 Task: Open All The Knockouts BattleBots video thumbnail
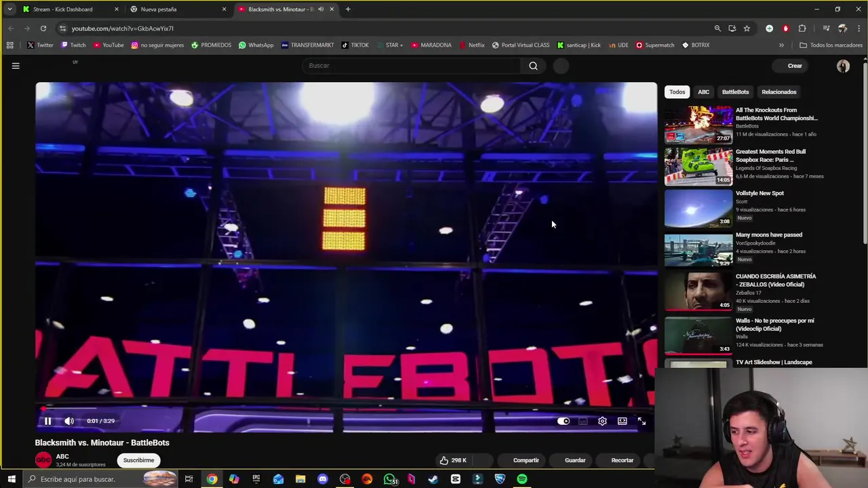[698, 125]
